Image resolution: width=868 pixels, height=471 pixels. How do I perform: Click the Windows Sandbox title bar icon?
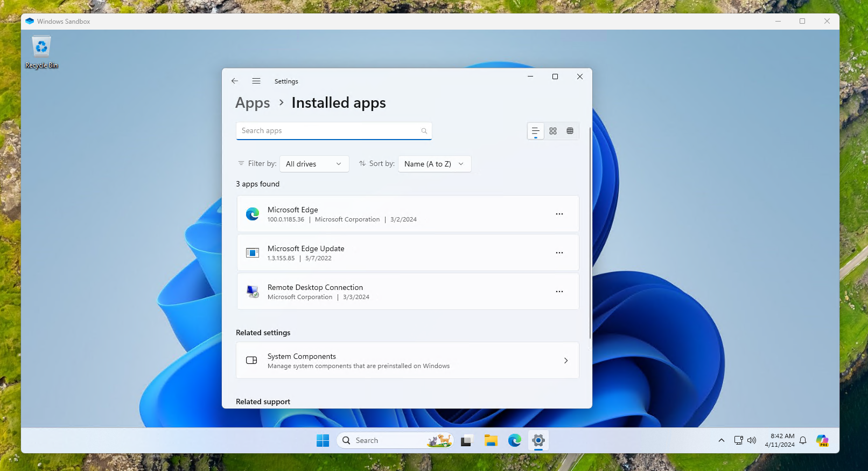(30, 21)
